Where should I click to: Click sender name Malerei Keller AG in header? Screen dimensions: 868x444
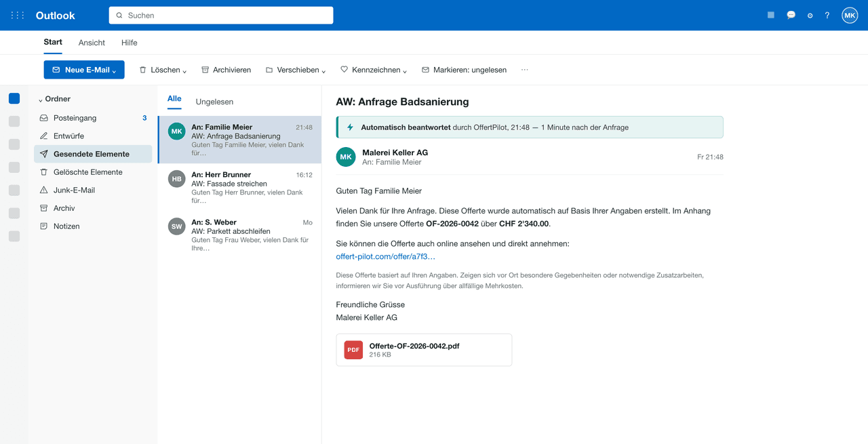pyautogui.click(x=395, y=153)
